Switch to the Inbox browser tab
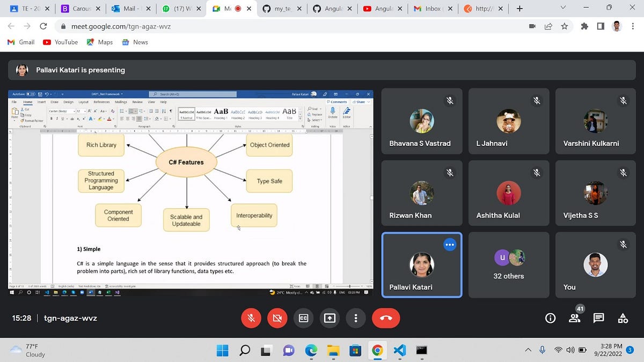The height and width of the screenshot is (362, 644). (x=433, y=9)
